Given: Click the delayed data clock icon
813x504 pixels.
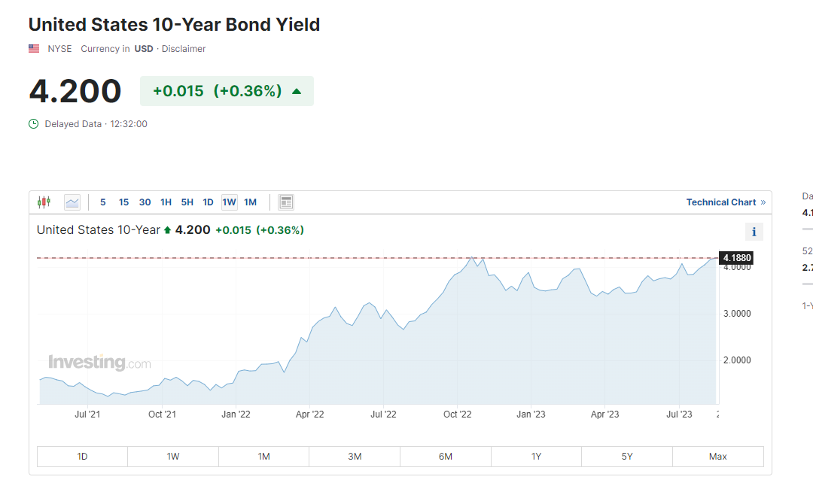Looking at the screenshot, I should (x=33, y=124).
